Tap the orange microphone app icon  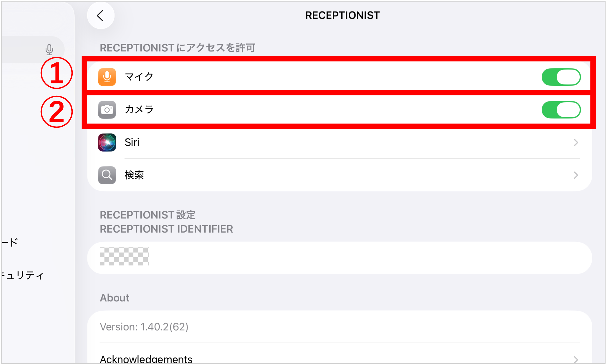coord(107,77)
